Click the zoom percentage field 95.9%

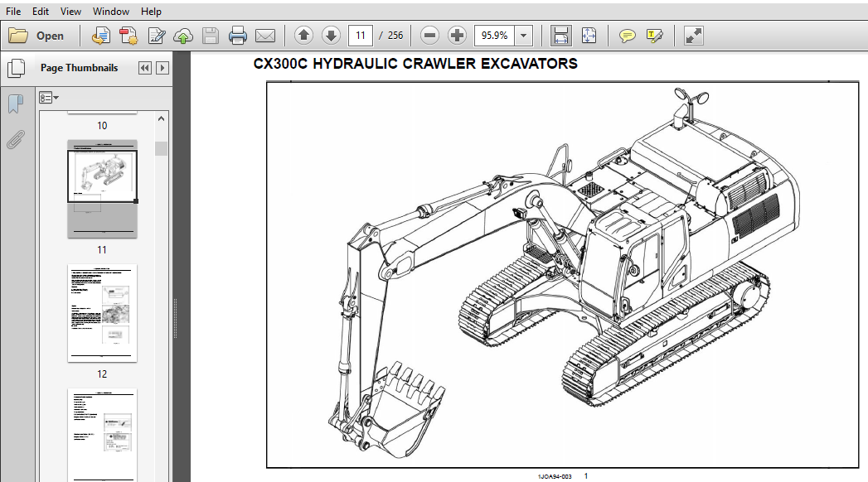click(x=494, y=36)
